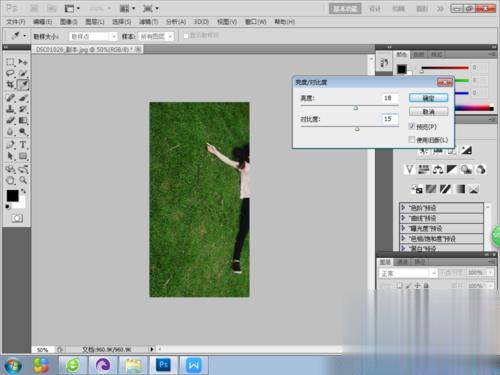The height and width of the screenshot is (375, 500).
Task: Open the 图像(I) menu
Action: point(69,22)
